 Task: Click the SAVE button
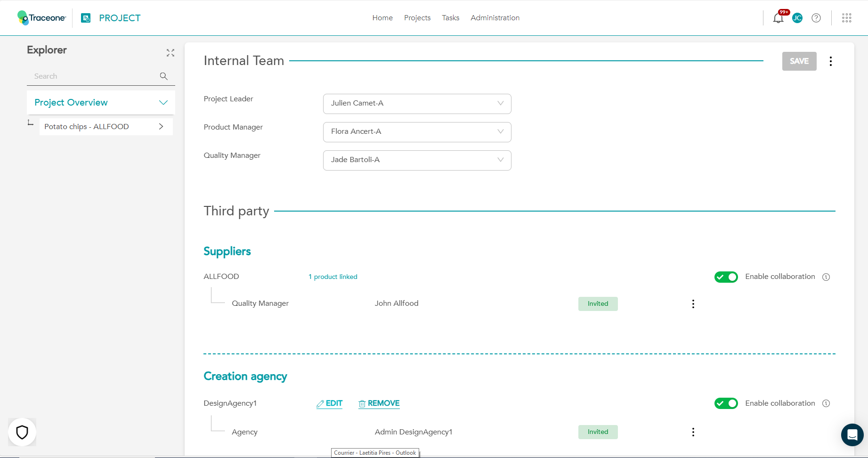point(799,61)
